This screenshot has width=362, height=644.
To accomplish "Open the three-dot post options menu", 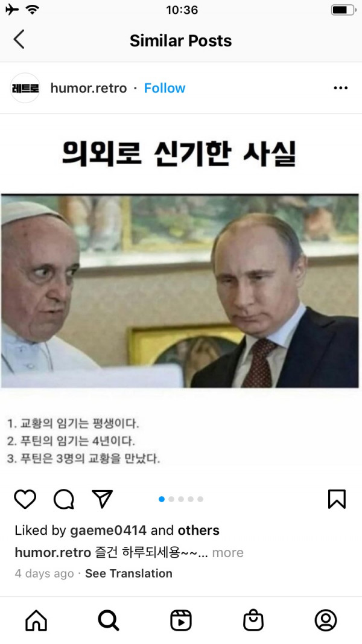I will (x=341, y=88).
